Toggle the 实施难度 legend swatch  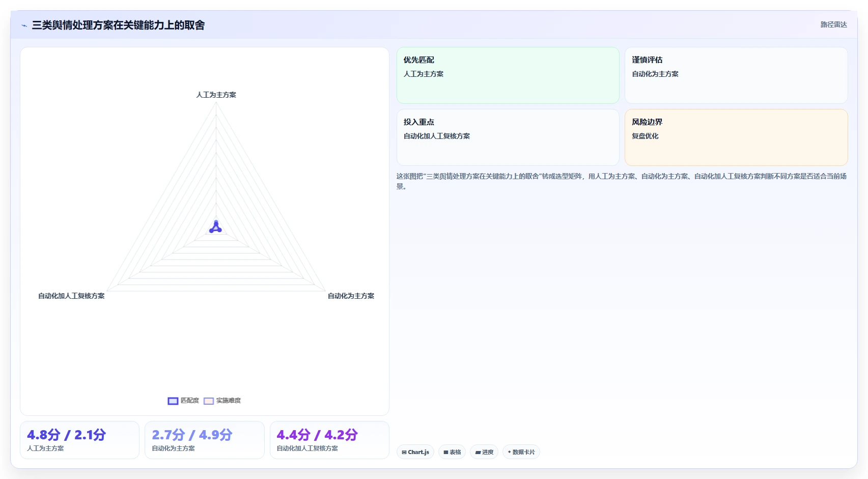coord(209,401)
